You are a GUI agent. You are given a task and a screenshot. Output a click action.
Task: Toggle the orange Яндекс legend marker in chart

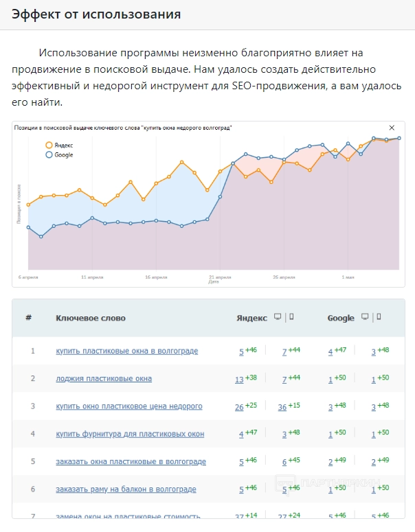(49, 145)
